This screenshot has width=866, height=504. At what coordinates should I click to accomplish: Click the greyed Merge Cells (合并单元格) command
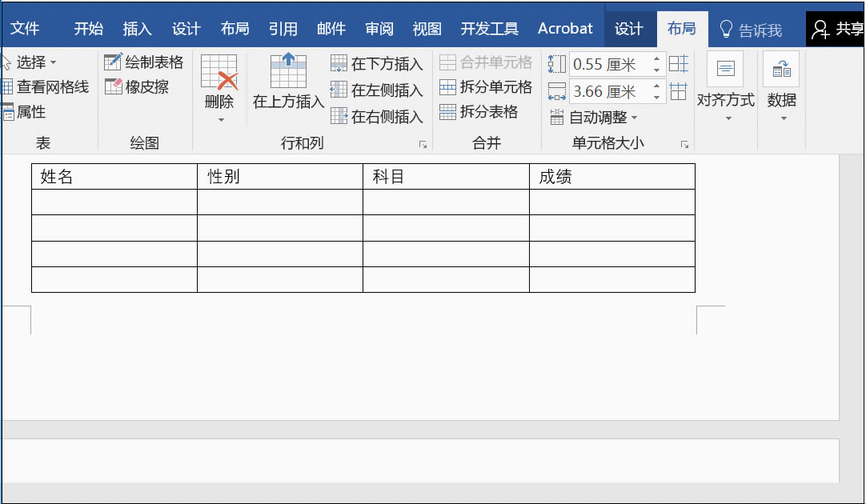click(486, 62)
